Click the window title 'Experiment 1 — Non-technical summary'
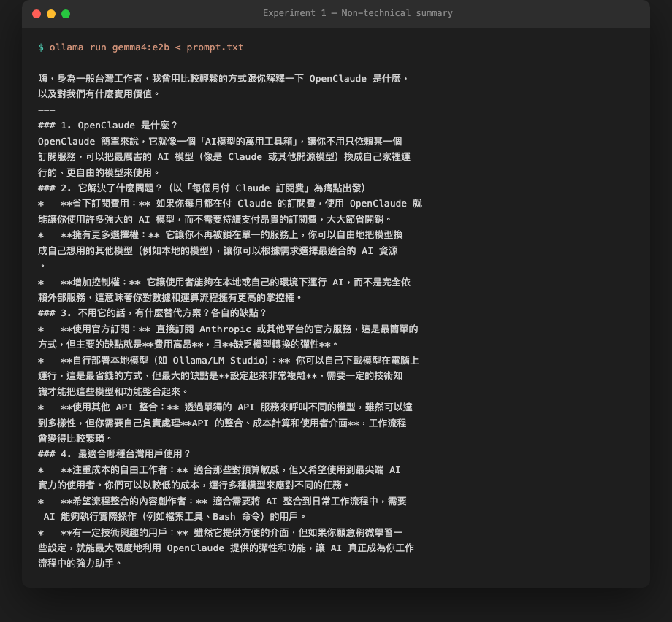The image size is (672, 622). pyautogui.click(x=357, y=13)
